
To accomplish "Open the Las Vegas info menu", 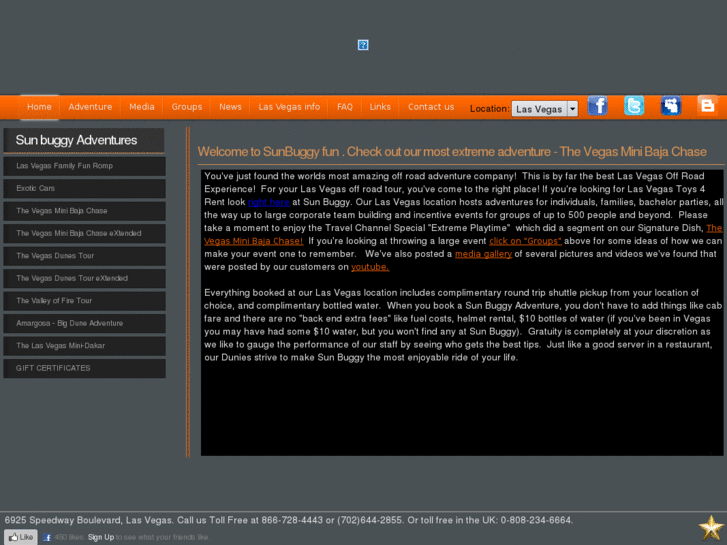I will point(289,107).
